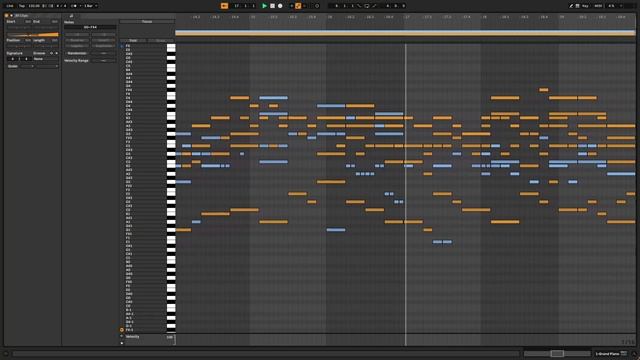Click bar 19 marker in the ruler

click(562, 17)
